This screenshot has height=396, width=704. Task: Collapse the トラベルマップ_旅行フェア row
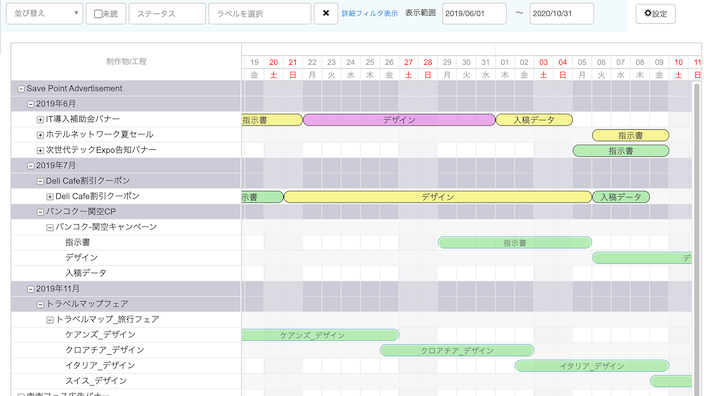coord(50,320)
